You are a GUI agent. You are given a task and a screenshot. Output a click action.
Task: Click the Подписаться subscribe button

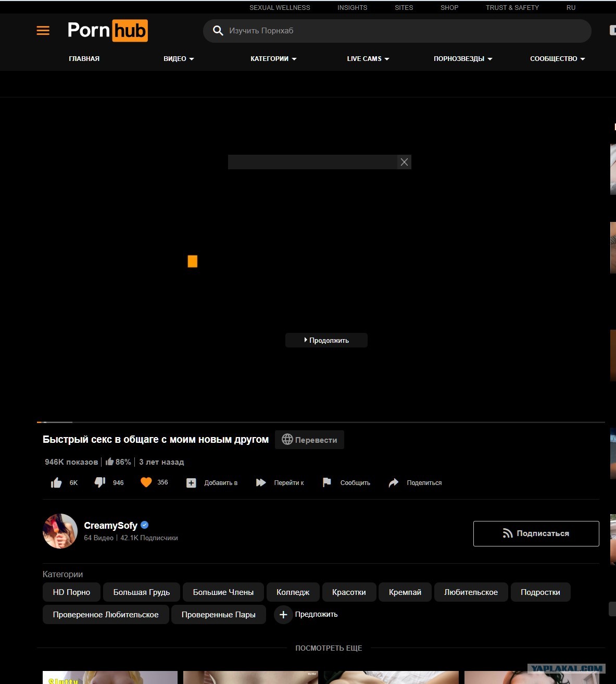536,533
